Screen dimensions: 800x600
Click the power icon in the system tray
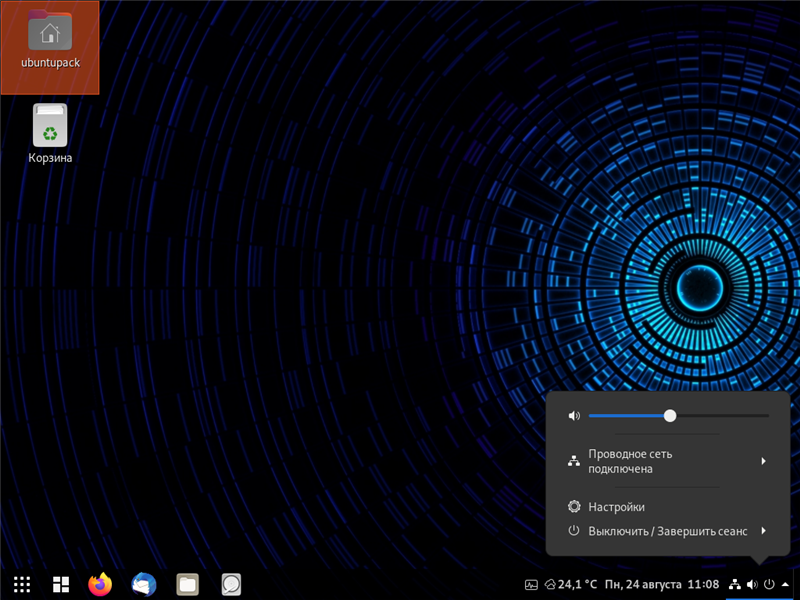click(x=769, y=584)
